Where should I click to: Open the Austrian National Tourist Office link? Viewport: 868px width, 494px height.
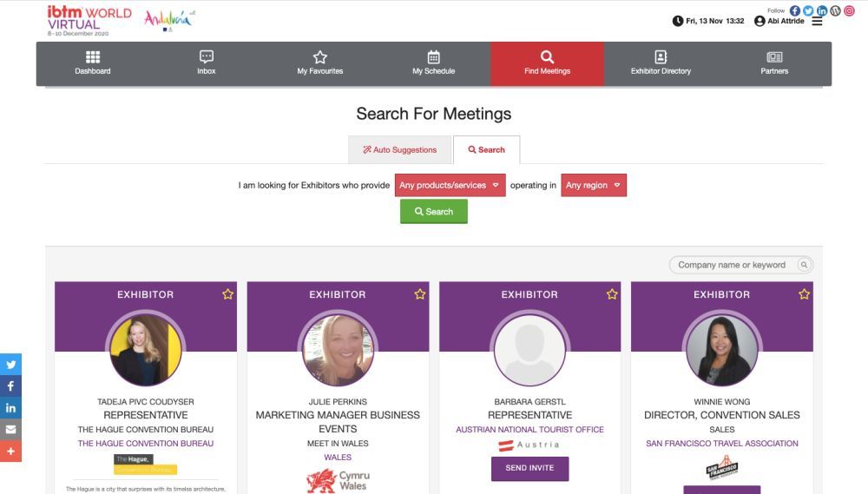click(x=529, y=429)
